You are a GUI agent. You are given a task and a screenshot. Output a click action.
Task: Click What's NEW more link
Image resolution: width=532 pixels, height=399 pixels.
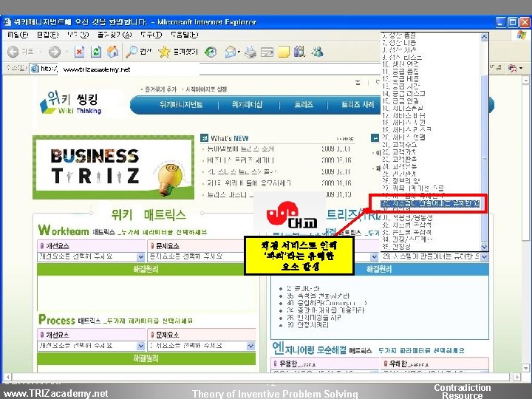(x=345, y=139)
